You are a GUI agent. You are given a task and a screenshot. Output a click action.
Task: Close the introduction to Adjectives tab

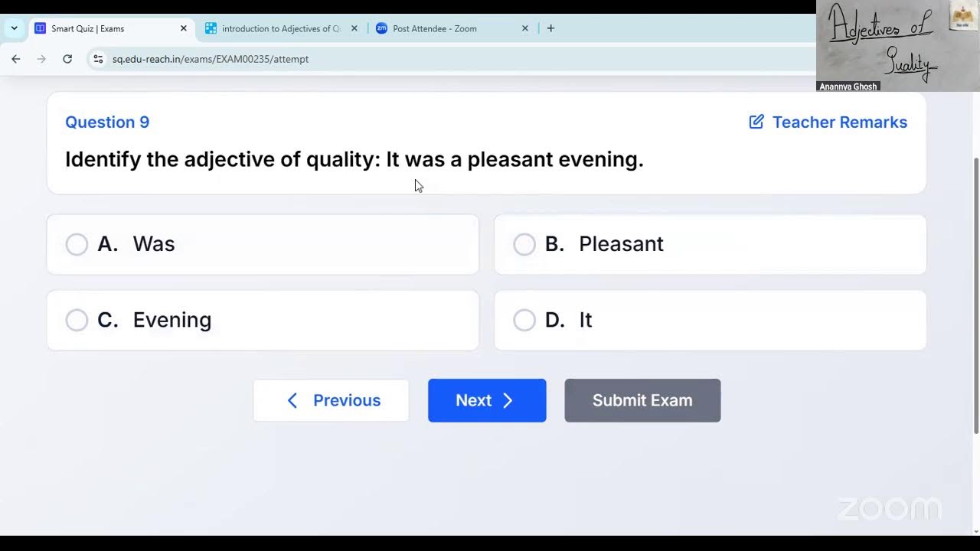tap(354, 28)
